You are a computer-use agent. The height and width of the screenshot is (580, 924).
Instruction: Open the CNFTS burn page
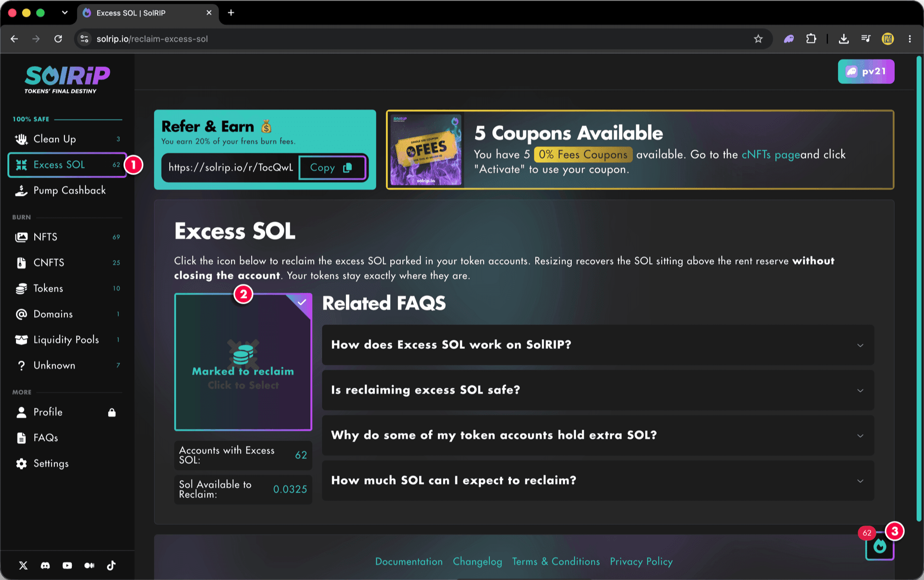click(67, 263)
